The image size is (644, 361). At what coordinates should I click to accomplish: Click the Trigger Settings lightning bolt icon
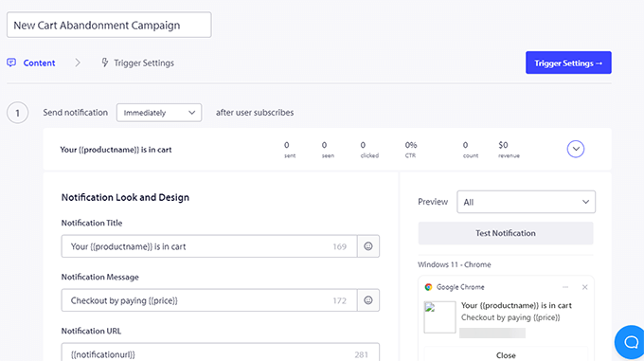[x=105, y=63]
